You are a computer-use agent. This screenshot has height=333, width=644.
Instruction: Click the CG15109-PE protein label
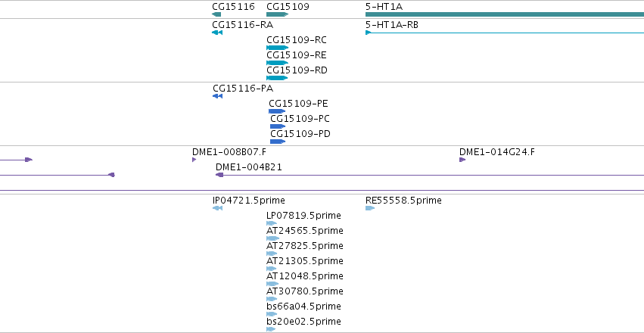(x=299, y=104)
